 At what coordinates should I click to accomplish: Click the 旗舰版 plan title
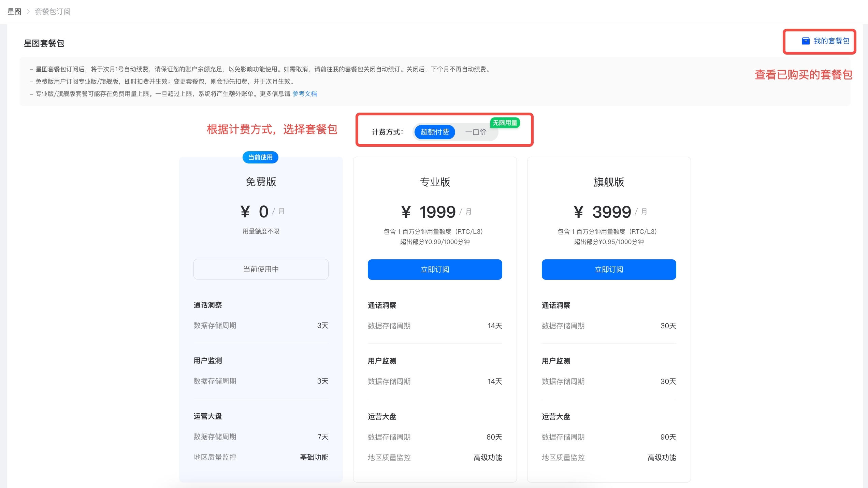[609, 182]
